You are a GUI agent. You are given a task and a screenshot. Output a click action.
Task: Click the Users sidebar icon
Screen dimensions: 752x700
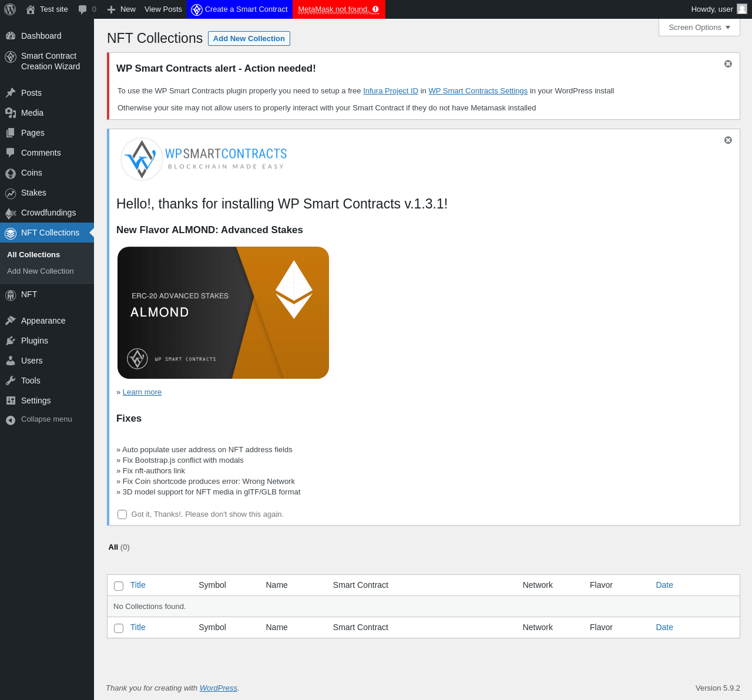[11, 361]
